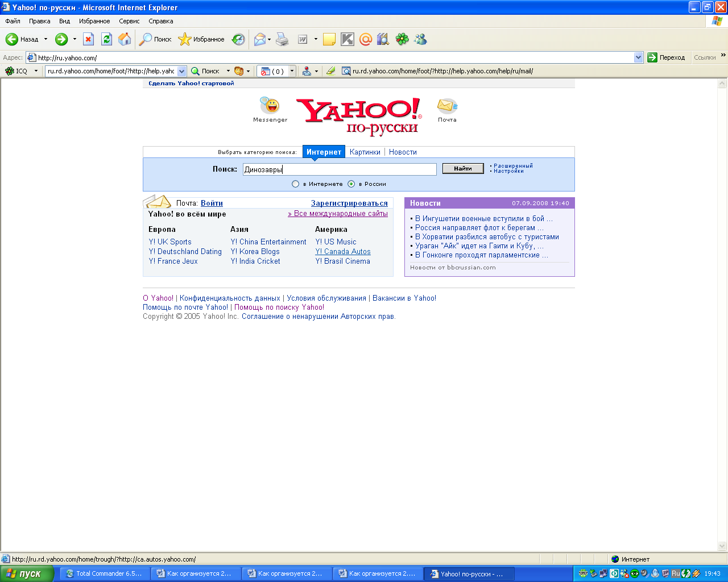Open Yahoo Почта envelope icon on page
The width and height of the screenshot is (728, 582).
click(447, 106)
